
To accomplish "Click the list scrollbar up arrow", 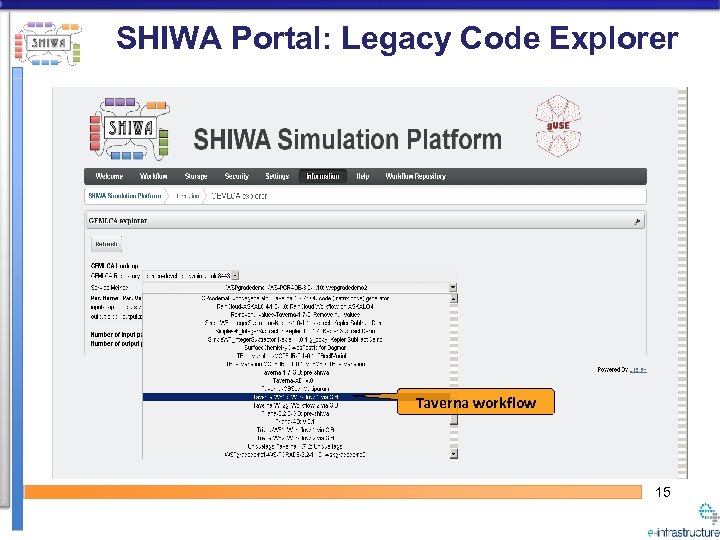I will (454, 298).
